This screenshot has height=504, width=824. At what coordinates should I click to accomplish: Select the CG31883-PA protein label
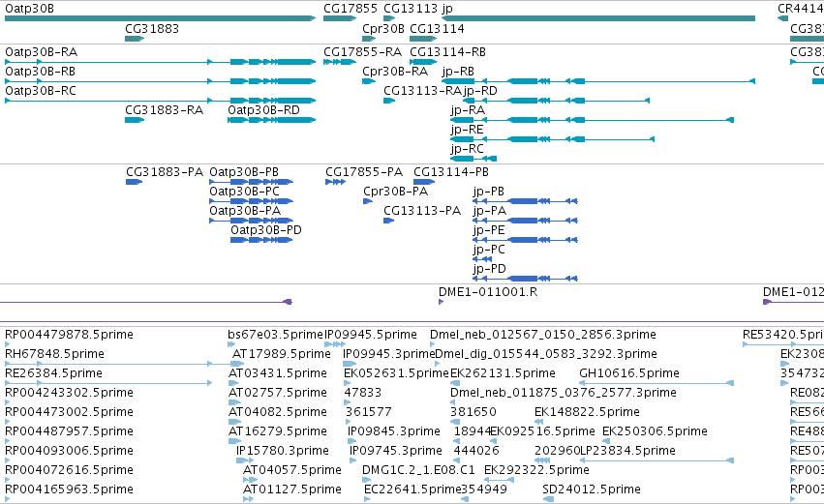[x=165, y=172]
